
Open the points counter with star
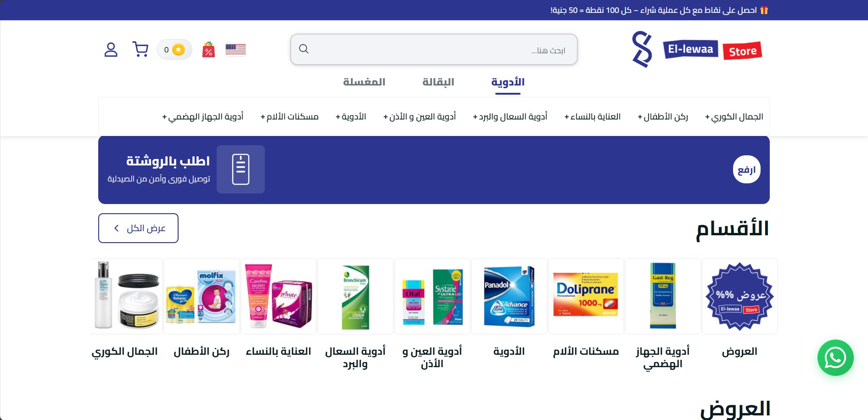(x=174, y=49)
